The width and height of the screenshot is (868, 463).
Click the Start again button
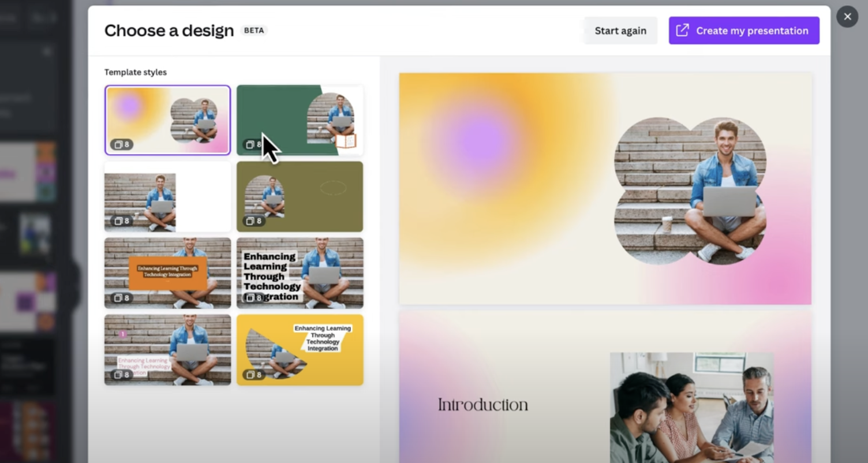(x=620, y=31)
